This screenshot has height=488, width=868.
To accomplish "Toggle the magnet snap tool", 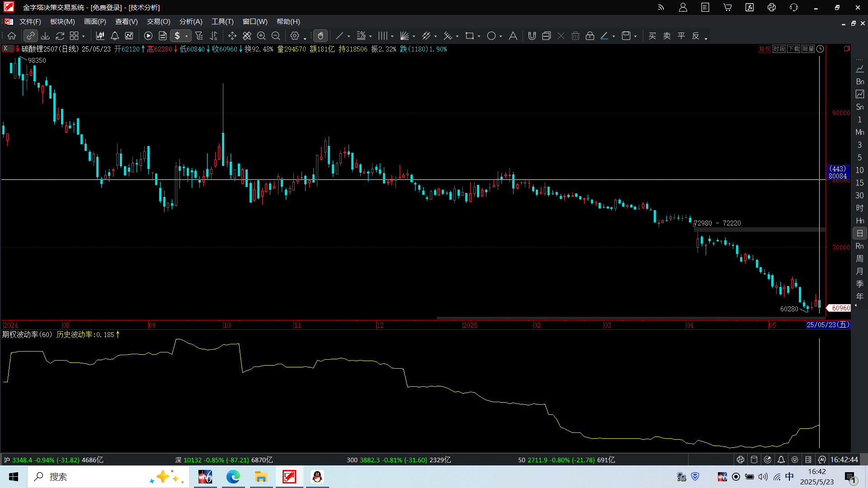I will click(532, 36).
